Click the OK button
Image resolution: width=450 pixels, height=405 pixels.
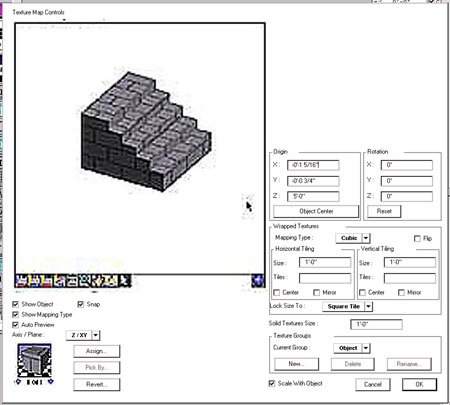(x=419, y=385)
